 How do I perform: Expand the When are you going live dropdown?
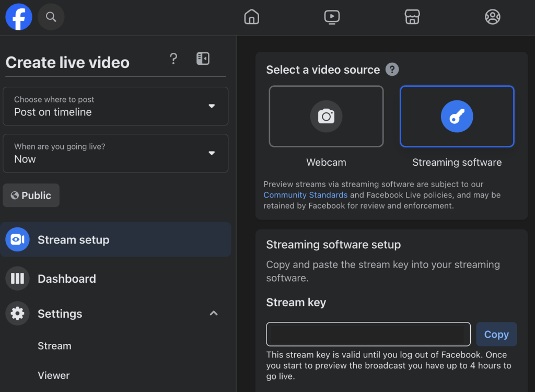(x=115, y=153)
